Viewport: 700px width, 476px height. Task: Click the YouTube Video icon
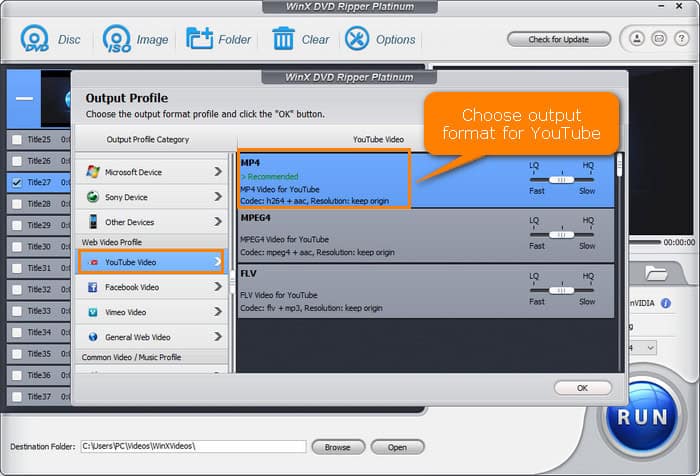93,262
